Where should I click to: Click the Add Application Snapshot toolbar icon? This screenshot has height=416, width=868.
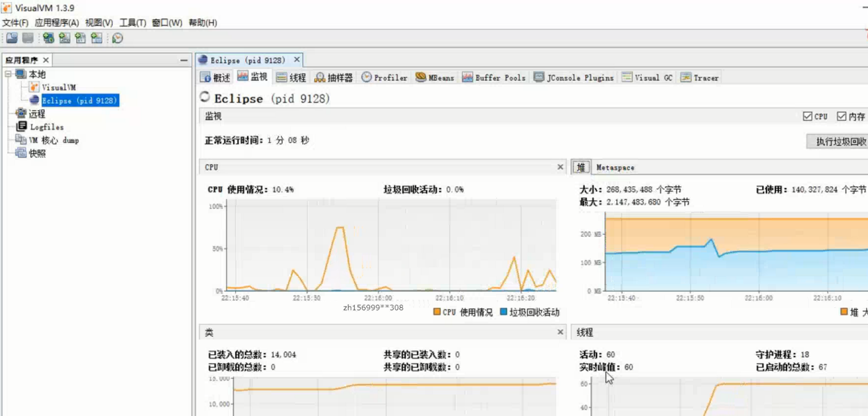click(x=97, y=38)
